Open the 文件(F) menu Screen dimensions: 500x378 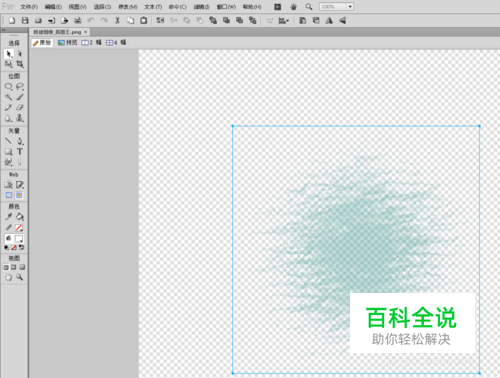pos(29,7)
